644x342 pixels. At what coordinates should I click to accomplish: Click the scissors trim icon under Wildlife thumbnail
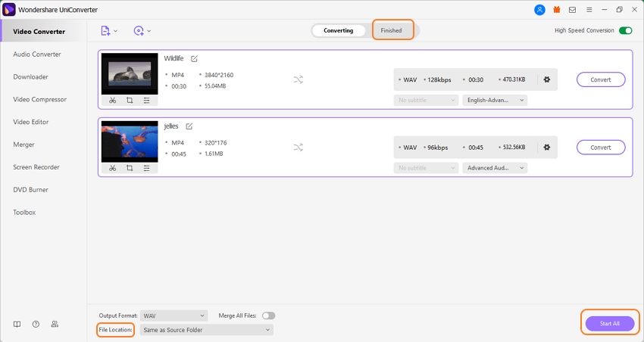[112, 100]
